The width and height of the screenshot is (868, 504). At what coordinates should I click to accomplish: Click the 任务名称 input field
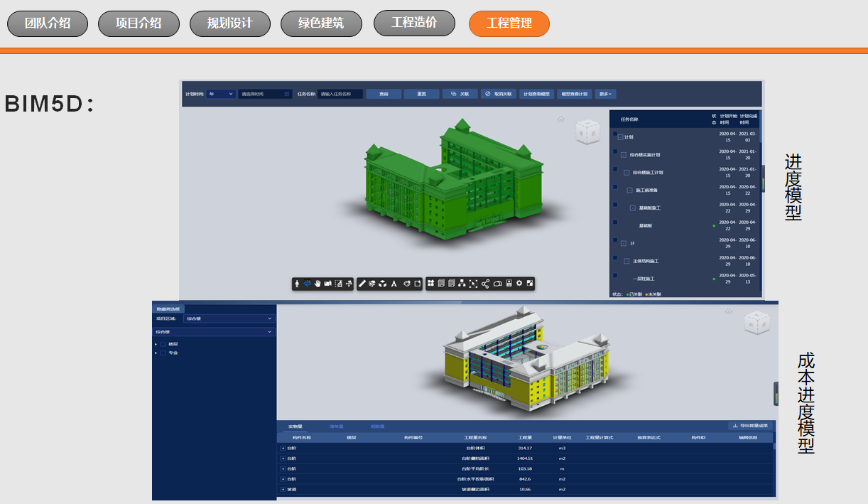340,94
